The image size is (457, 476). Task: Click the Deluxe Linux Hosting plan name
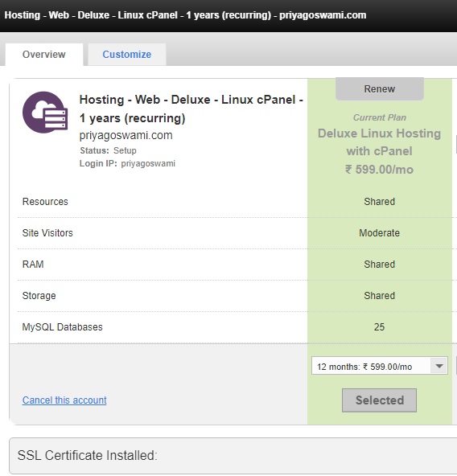click(379, 142)
